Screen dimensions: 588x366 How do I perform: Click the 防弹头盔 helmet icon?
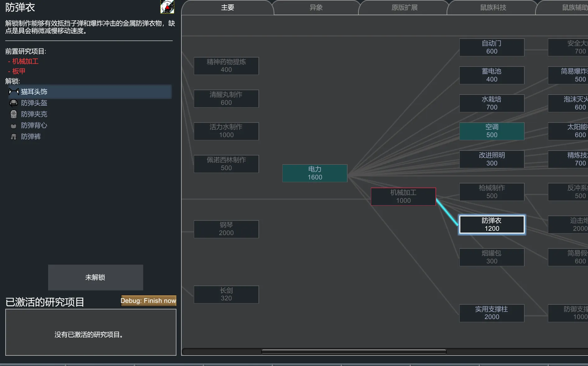pyautogui.click(x=14, y=103)
